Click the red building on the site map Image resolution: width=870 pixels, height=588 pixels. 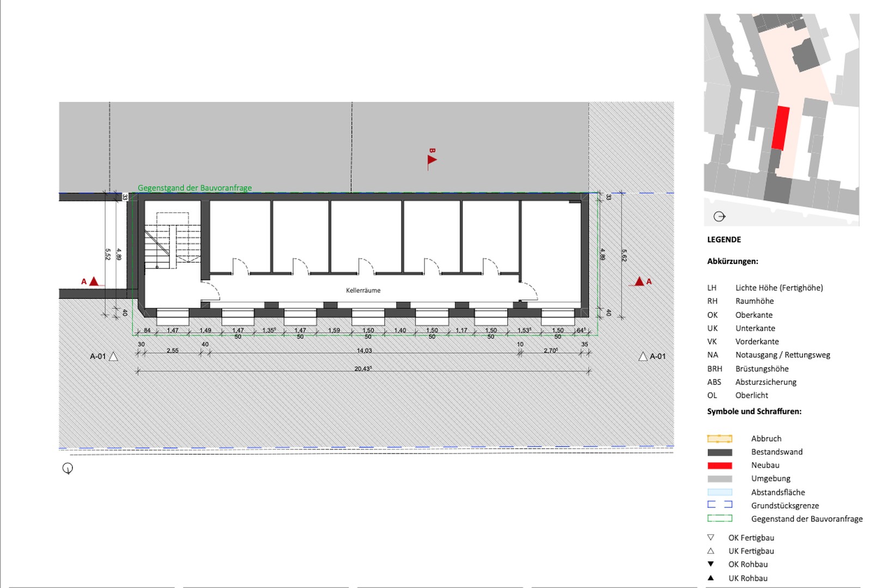tap(780, 128)
